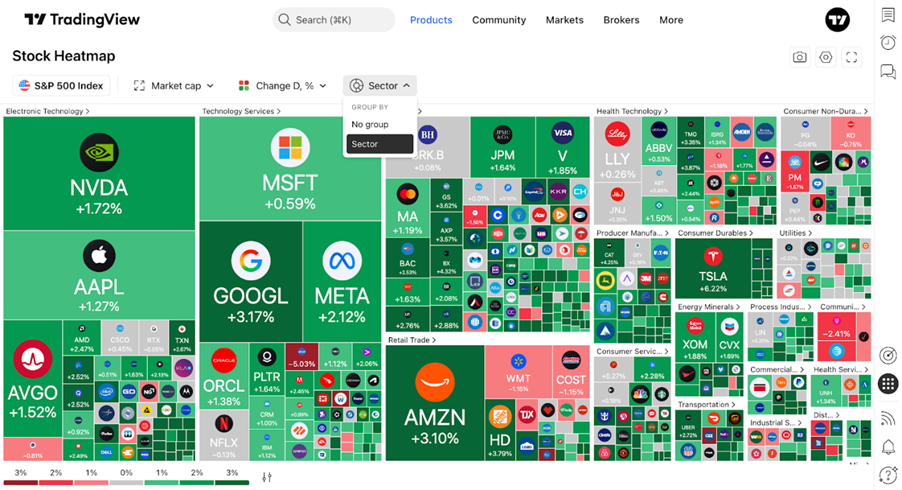
Task: Click the TradingView logo
Action: [82, 20]
